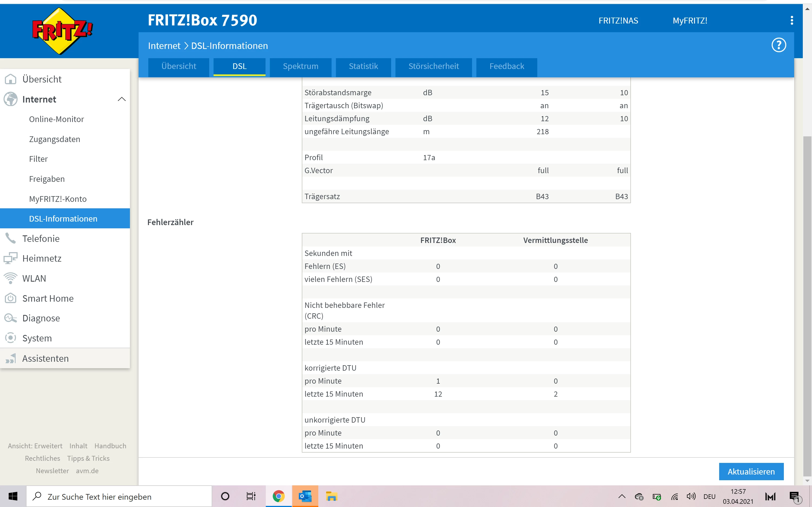Toggle the Ansicht: Erweitert view
Image resolution: width=812 pixels, height=507 pixels.
[35, 446]
